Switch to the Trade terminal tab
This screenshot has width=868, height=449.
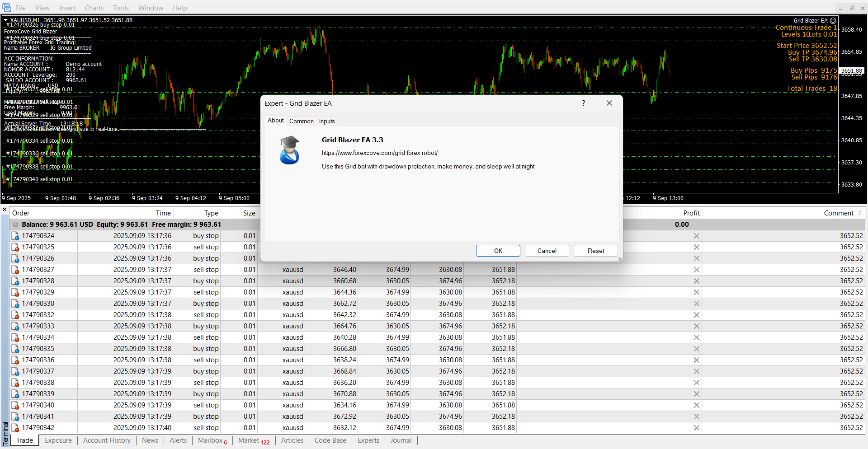click(x=24, y=440)
